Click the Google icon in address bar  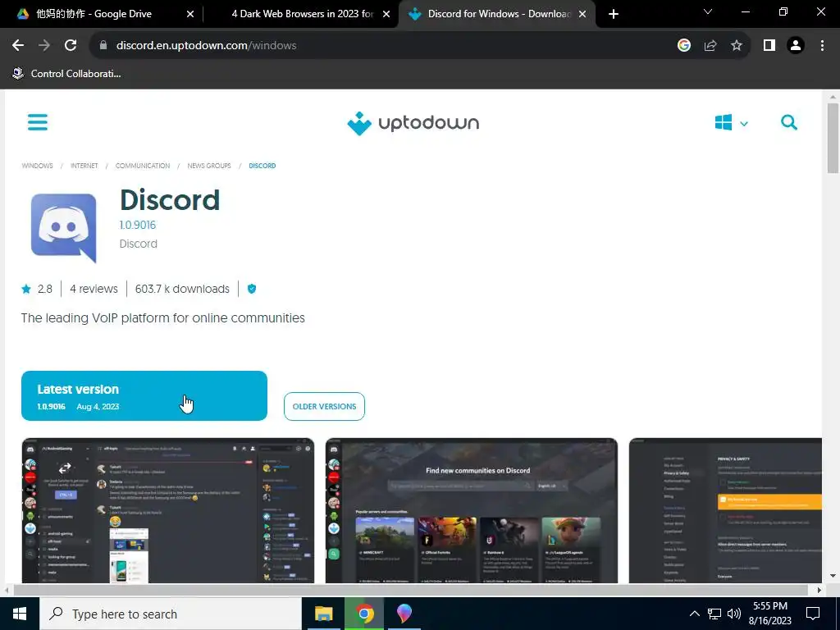pos(684,46)
